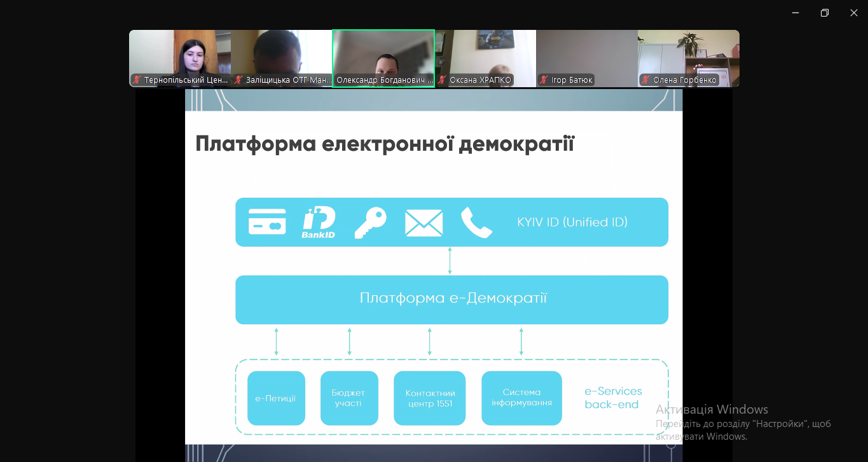Image resolution: width=868 pixels, height=462 pixels.
Task: Select Олександр Богданович active speaker thumbnail
Action: [383, 58]
